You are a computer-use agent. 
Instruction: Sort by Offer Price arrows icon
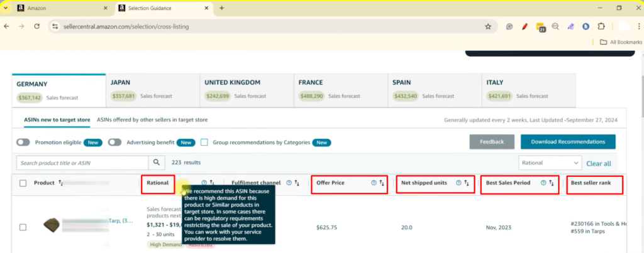(x=382, y=183)
